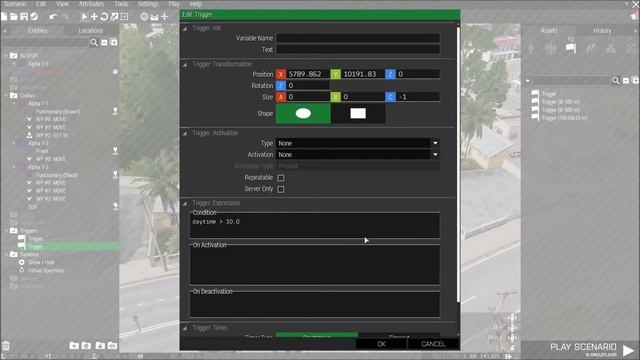Viewport: 640px width, 360px height.
Task: Click the New scenario icon in toolbar
Action: coord(4,16)
